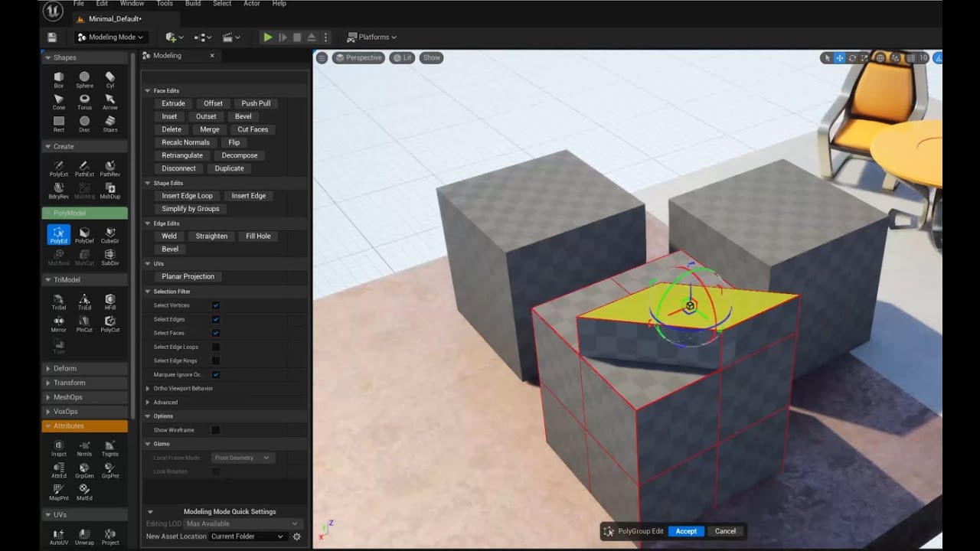
Task: Toggle Select Faces checkbox
Action: [216, 333]
